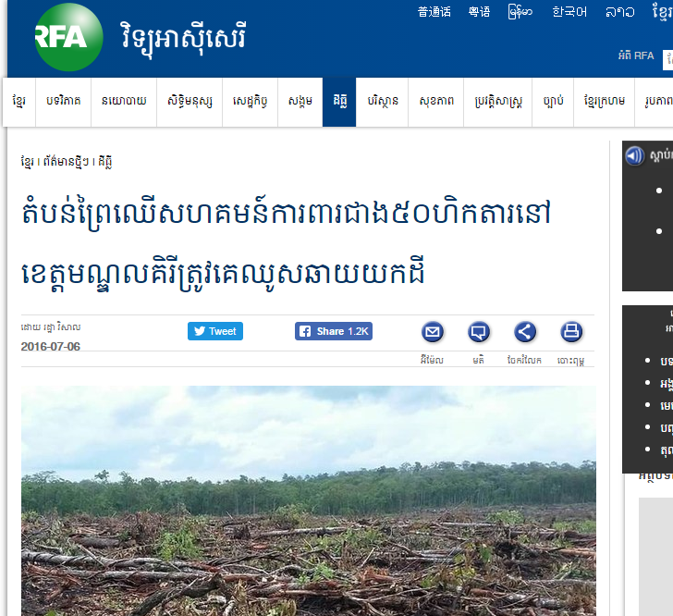Open the ខ្មែរ home navigation tab
Image resolution: width=673 pixels, height=616 pixels.
point(19,101)
